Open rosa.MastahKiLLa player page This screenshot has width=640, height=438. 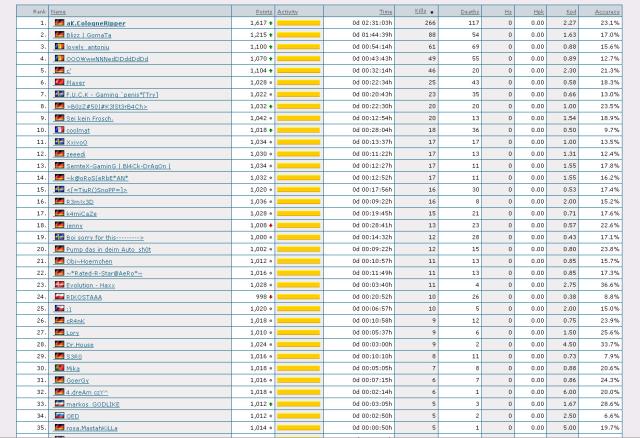(x=94, y=428)
